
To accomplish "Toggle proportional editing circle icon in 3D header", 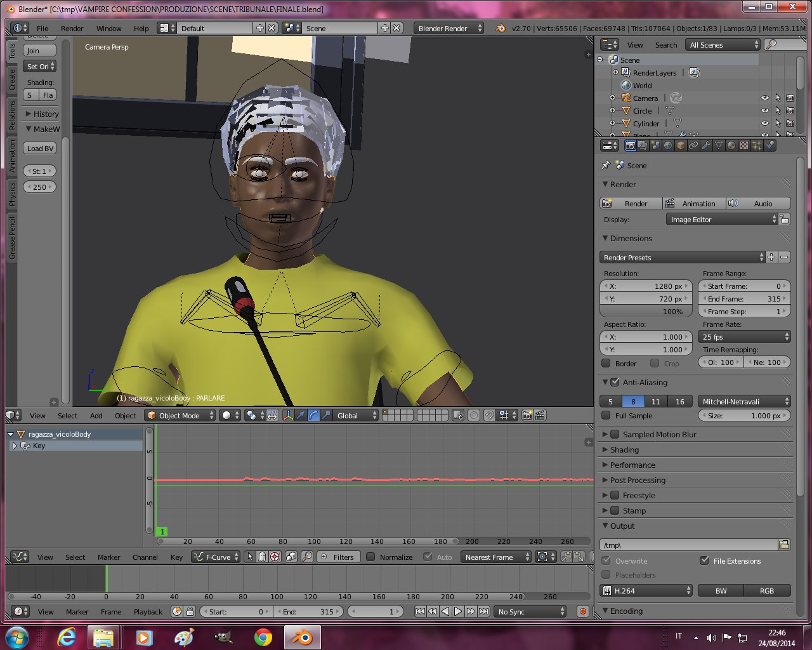I will click(474, 415).
